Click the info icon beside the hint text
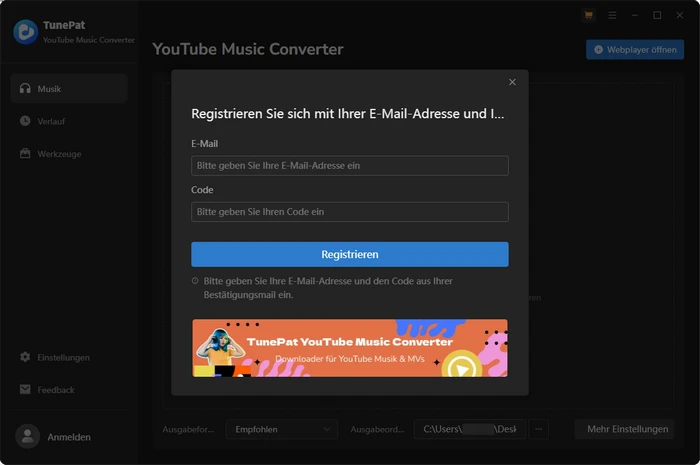 click(195, 281)
